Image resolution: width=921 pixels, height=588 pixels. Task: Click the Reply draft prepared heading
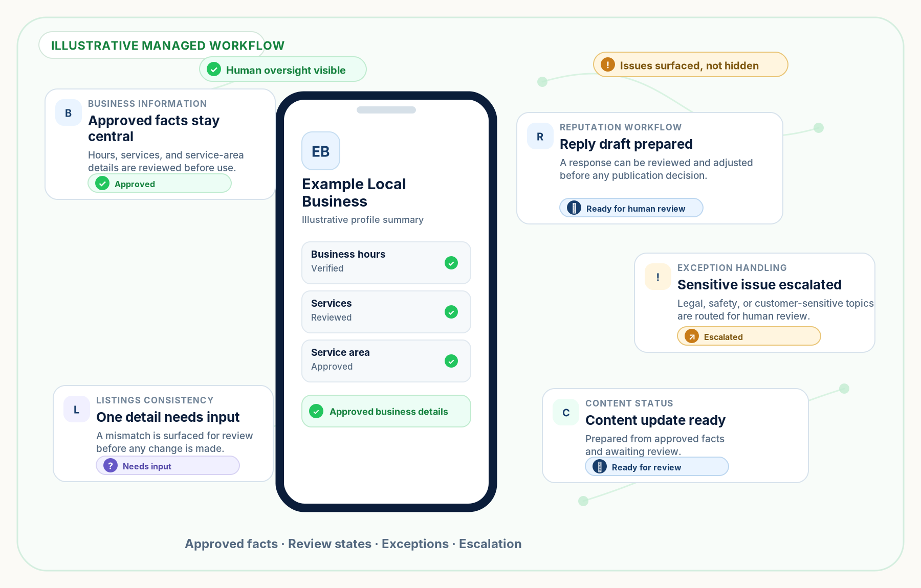click(x=626, y=144)
